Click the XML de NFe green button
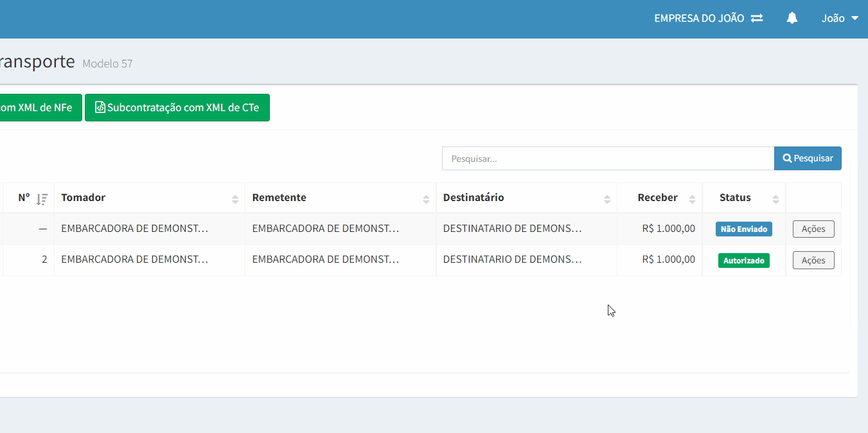 pyautogui.click(x=40, y=108)
